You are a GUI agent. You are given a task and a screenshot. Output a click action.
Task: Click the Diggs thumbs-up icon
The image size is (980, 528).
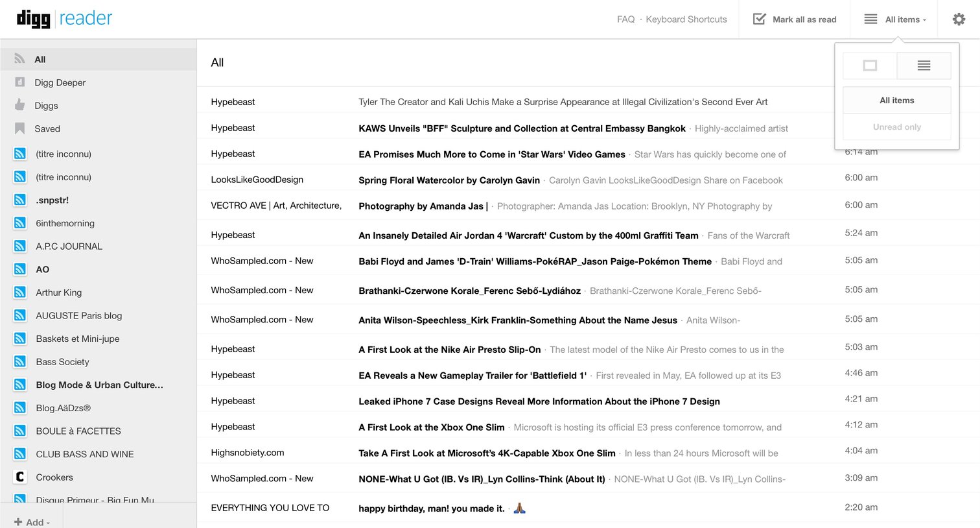(x=20, y=105)
